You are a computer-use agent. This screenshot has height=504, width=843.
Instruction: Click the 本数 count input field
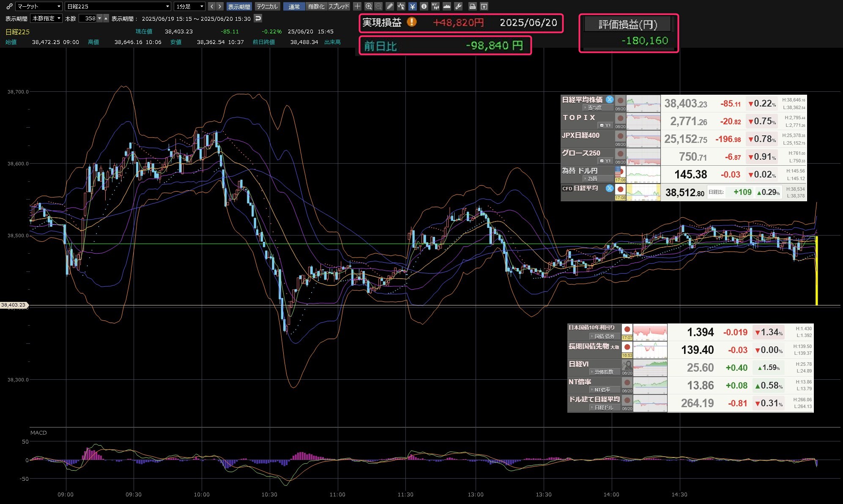(88, 19)
